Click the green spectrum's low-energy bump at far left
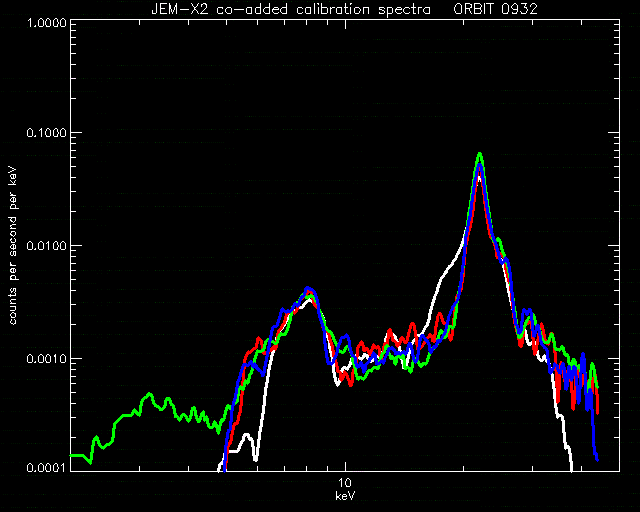The width and height of the screenshot is (640, 512). [x=149, y=394]
